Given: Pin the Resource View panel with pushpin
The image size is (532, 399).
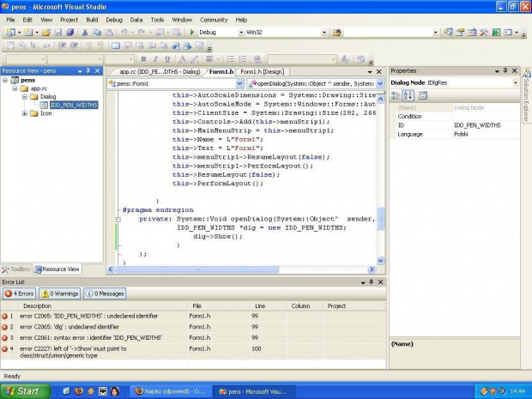Looking at the screenshot, I should 88,71.
